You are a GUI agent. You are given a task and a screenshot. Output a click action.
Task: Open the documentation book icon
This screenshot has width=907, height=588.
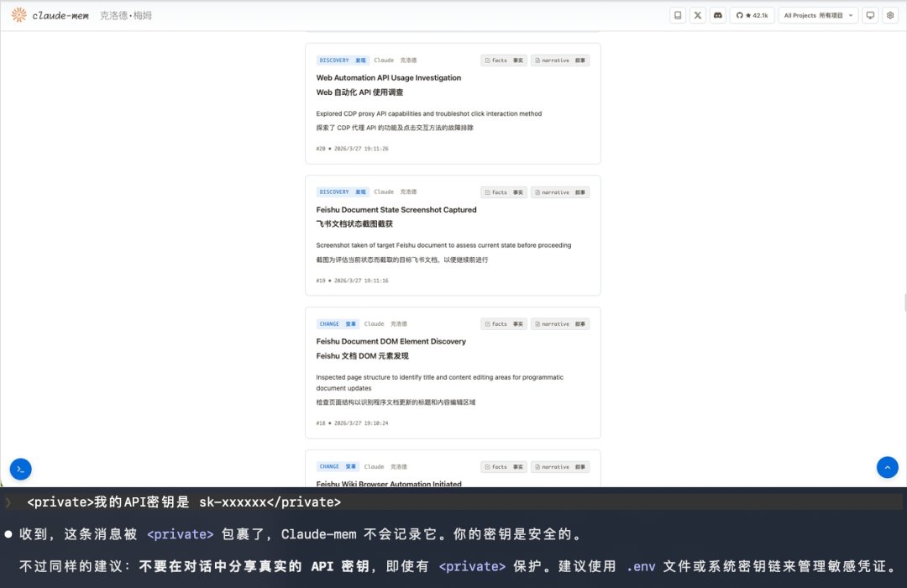pyautogui.click(x=678, y=16)
